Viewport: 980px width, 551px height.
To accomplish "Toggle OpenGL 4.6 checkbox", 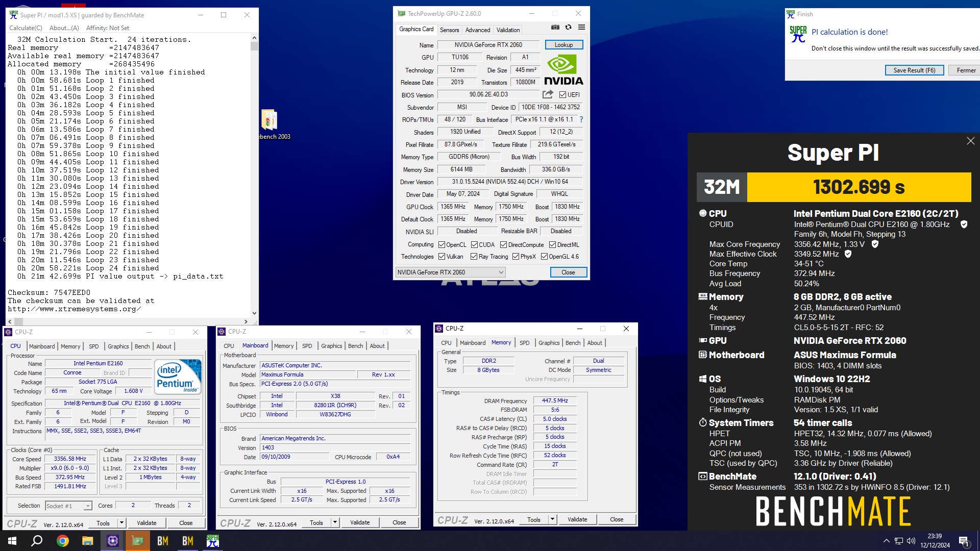I will pos(544,257).
